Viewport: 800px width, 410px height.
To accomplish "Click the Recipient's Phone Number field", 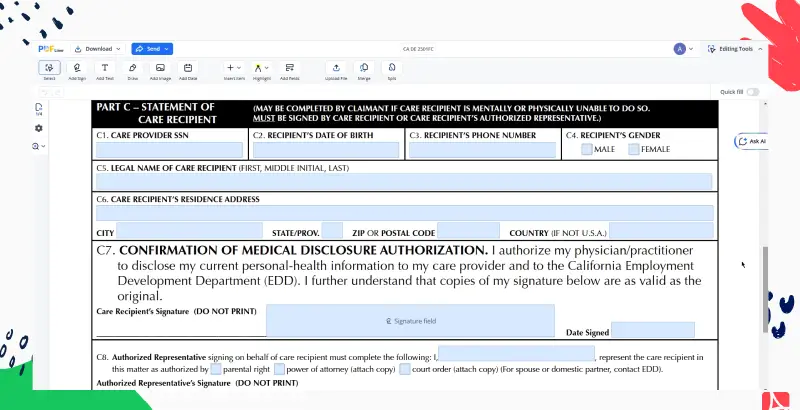I will tap(482, 150).
